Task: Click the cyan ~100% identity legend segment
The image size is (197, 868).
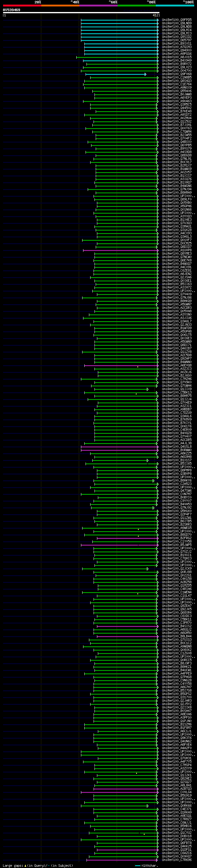Action: 175,6
